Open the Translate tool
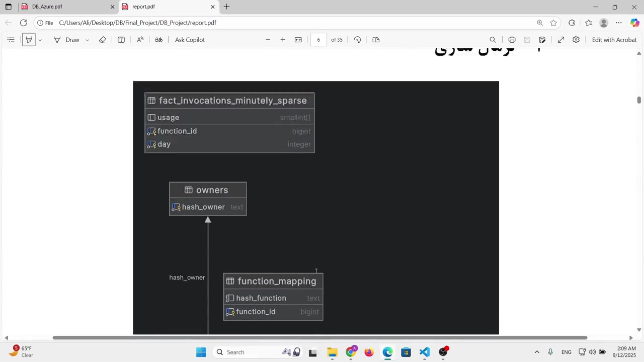 click(158, 40)
